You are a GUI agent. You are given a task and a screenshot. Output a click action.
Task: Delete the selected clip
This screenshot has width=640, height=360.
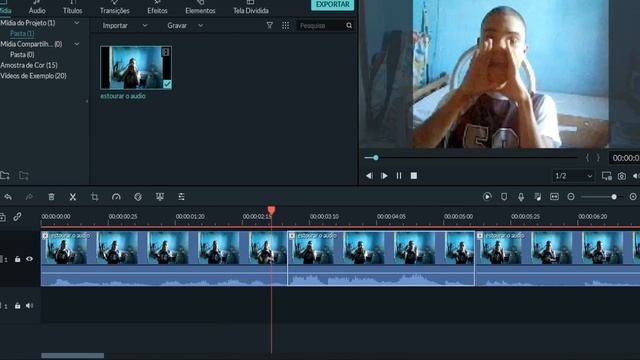[51, 197]
